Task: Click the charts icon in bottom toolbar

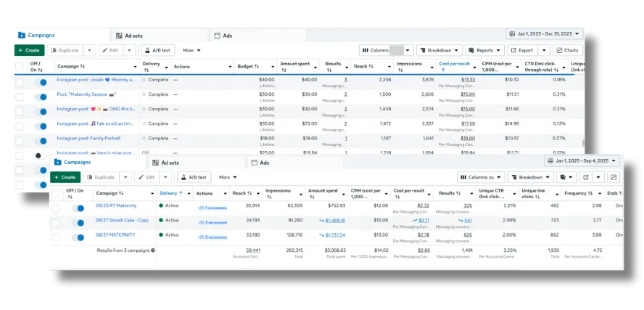Action: [x=614, y=177]
